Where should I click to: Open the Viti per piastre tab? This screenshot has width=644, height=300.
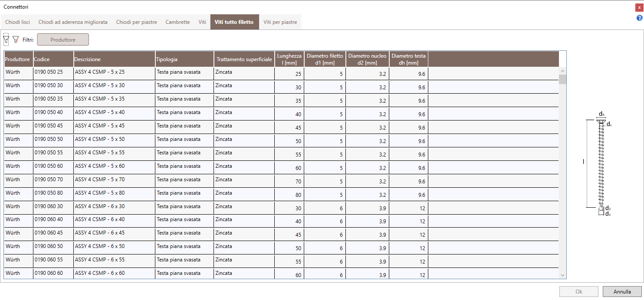[280, 22]
